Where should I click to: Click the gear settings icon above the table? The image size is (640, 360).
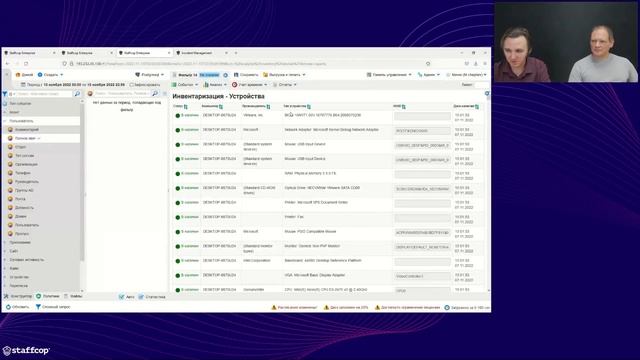[x=487, y=94]
